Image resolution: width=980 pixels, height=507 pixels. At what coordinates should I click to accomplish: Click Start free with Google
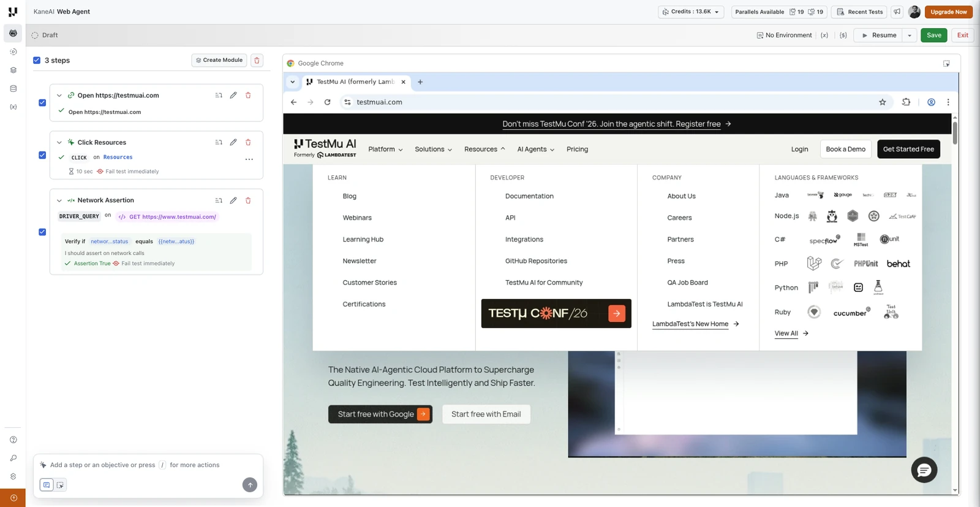[380, 414]
